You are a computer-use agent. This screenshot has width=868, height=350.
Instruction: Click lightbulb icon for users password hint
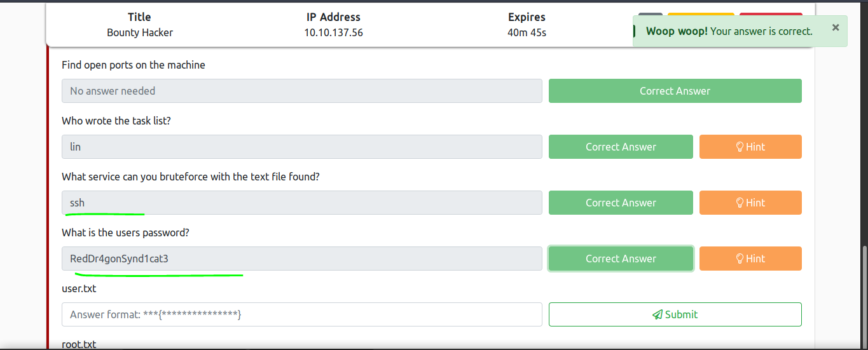[740, 259]
